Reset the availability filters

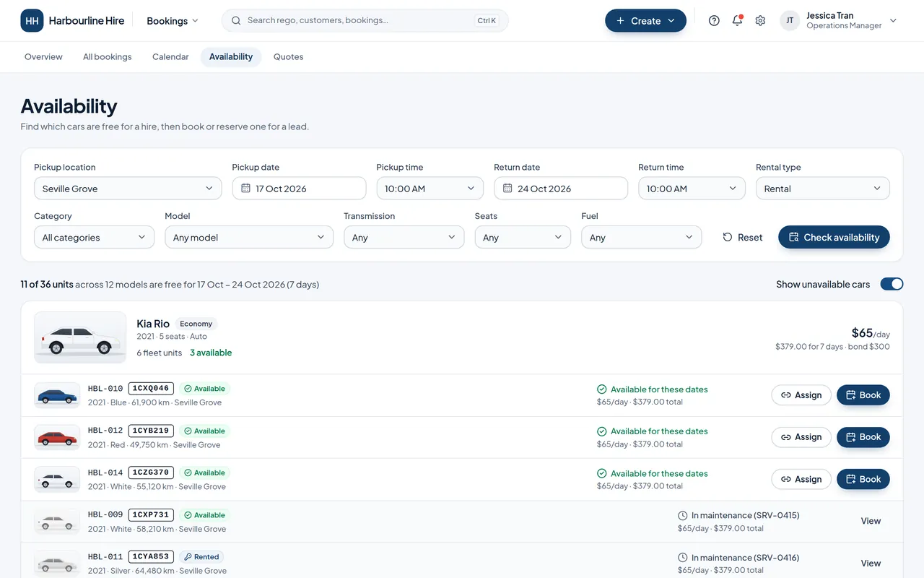743,238
